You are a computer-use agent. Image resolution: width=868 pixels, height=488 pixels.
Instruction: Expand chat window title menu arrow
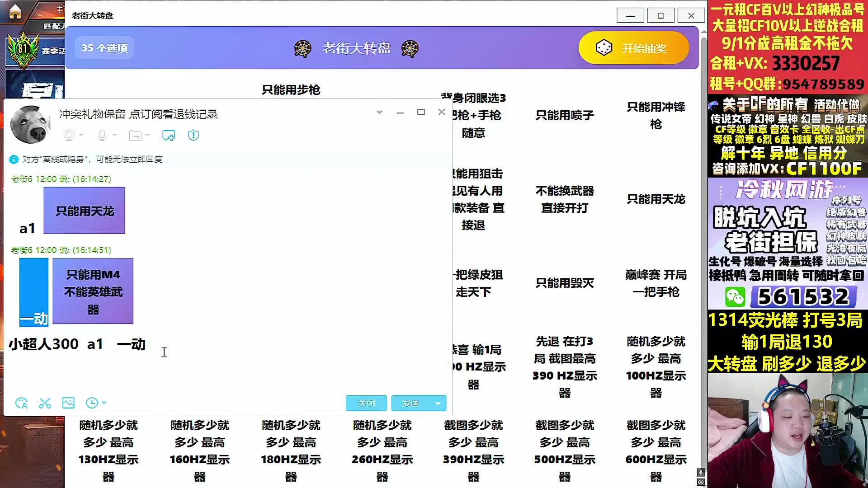coord(379,112)
